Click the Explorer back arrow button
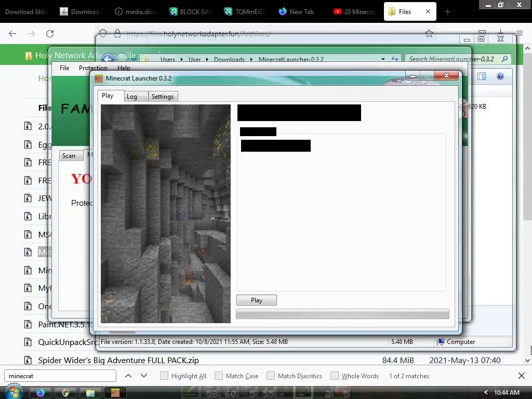This screenshot has height=399, width=532. [108, 58]
